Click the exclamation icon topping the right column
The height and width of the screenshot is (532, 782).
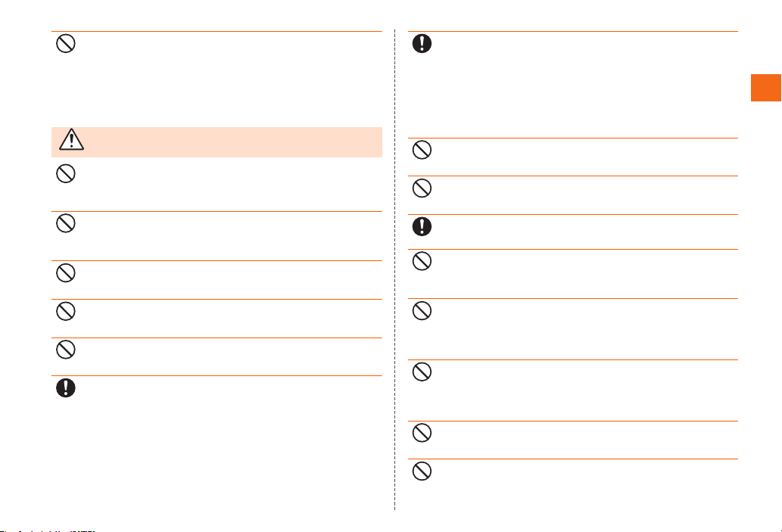point(422,43)
